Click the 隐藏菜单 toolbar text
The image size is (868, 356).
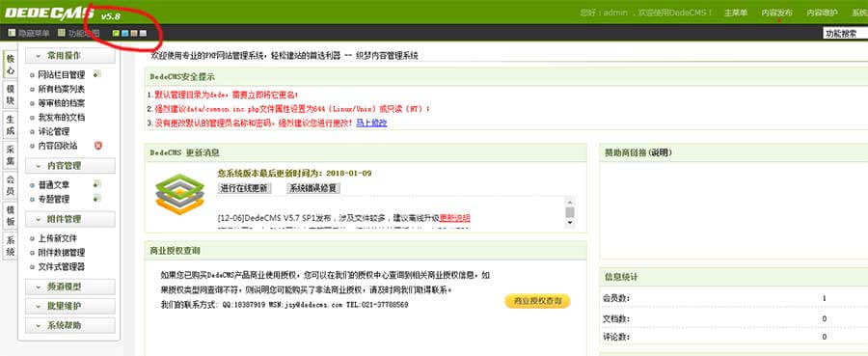pyautogui.click(x=34, y=34)
